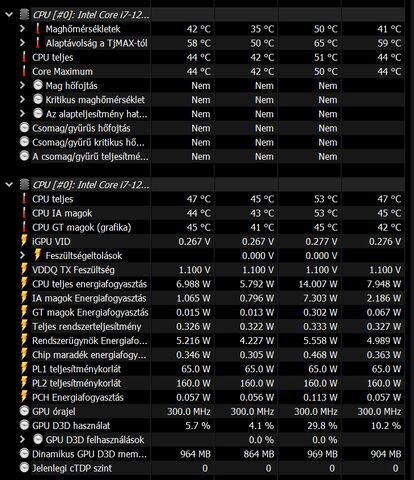This screenshot has height=480, width=414.
Task: Click the thermometer icon beside Maghőmérsékletek
Action: click(38, 29)
